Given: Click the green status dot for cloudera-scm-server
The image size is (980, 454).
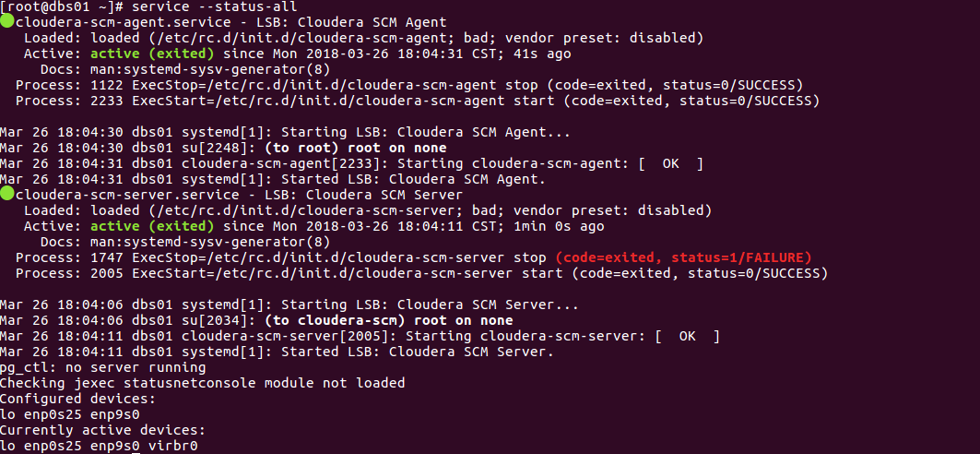Looking at the screenshot, I should pyautogui.click(x=6, y=195).
